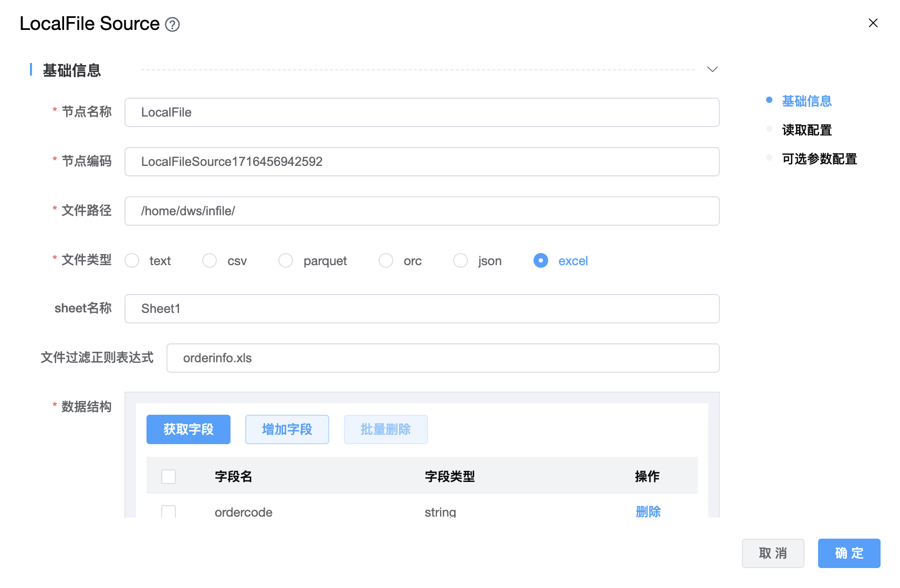This screenshot has width=900, height=588.
Task: Navigate to 可选参数配置 section
Action: tap(819, 159)
